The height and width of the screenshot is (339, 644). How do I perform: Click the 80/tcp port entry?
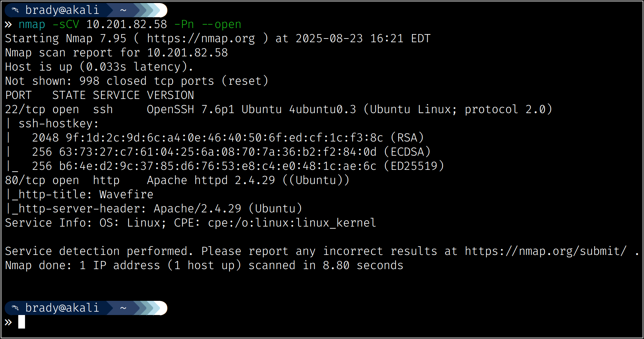25,180
